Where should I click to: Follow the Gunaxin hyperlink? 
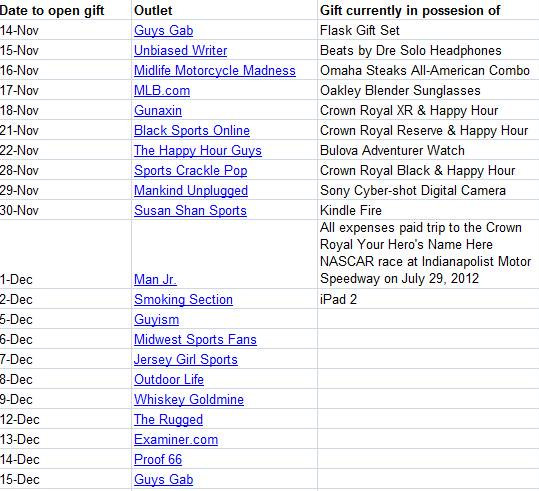pyautogui.click(x=158, y=110)
